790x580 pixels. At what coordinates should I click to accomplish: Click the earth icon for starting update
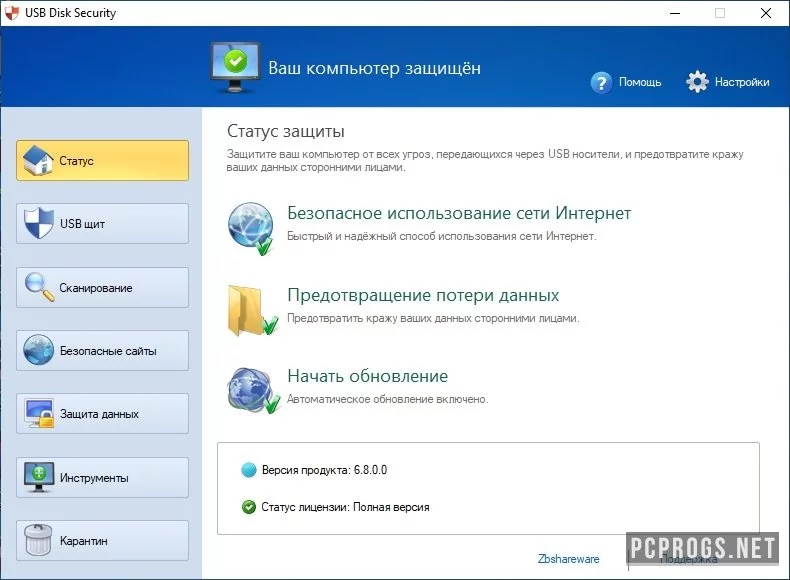coord(253,391)
